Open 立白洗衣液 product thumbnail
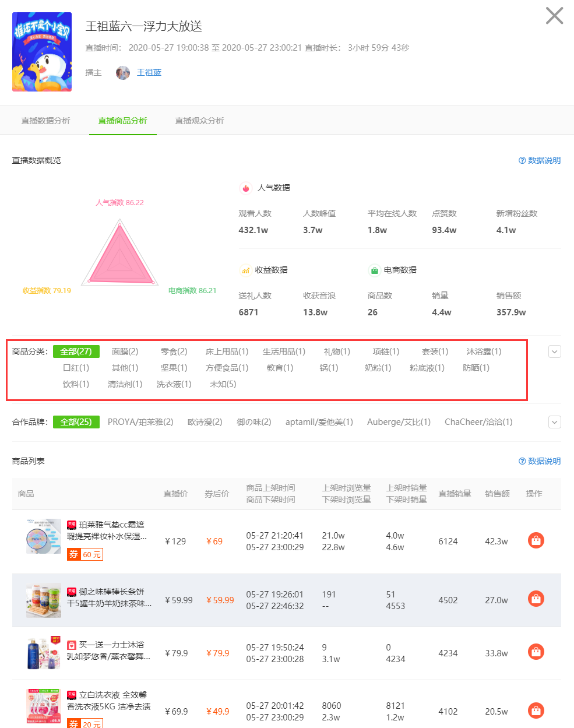Screen dimensions: 574x728 44,706
